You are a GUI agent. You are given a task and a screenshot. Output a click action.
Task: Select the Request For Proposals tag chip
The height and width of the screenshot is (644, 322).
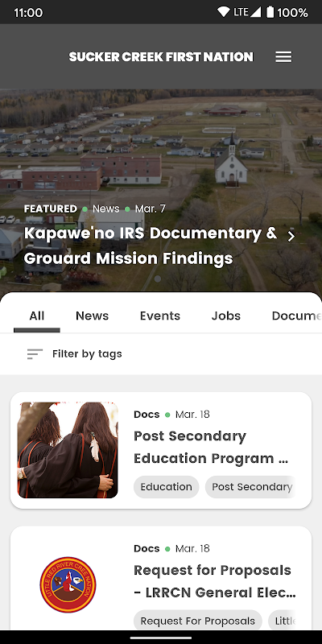(x=197, y=621)
